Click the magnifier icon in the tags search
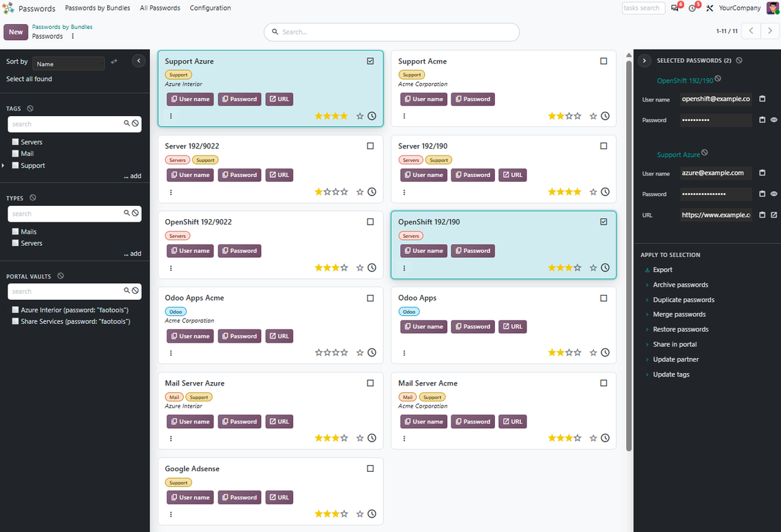This screenshot has height=532, width=781. click(126, 123)
